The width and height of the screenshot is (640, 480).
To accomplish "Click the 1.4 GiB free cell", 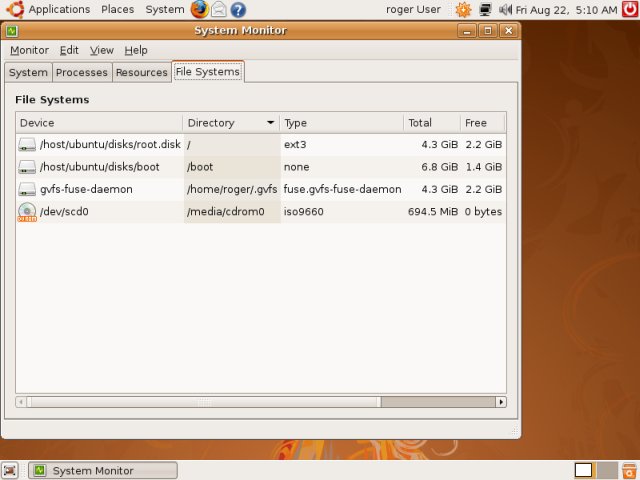I will pos(483,167).
